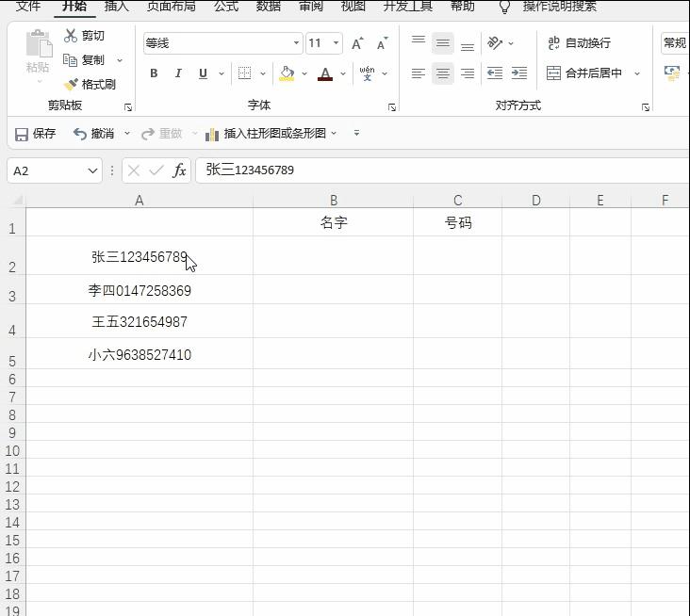Open the Undo history dropdown arrow
The height and width of the screenshot is (616, 690).
(x=126, y=133)
